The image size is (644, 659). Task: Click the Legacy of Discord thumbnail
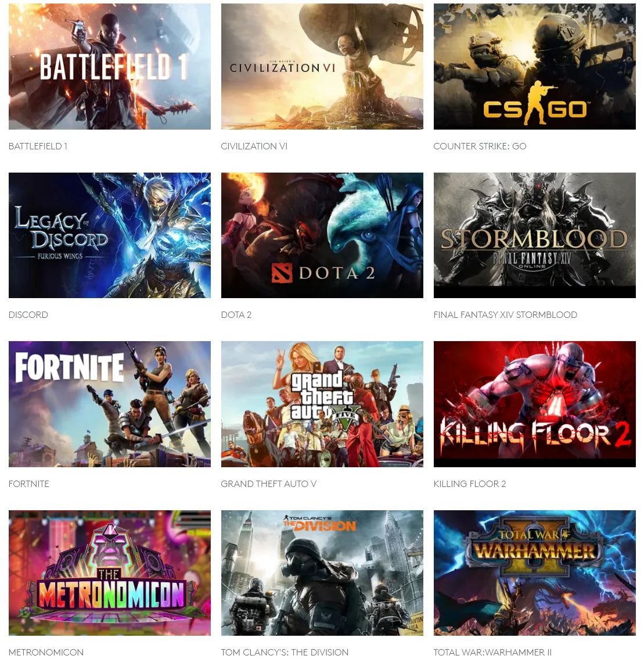(x=110, y=235)
